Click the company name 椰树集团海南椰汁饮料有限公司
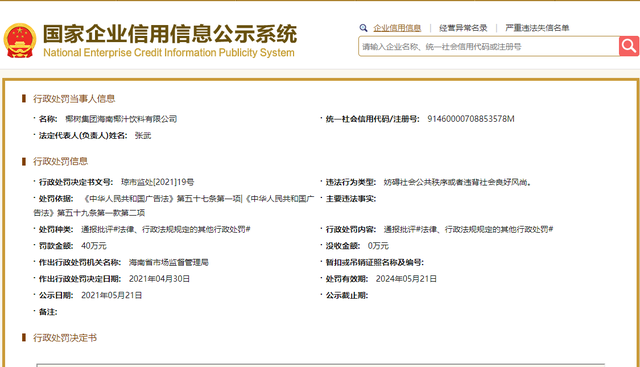 coord(121,119)
